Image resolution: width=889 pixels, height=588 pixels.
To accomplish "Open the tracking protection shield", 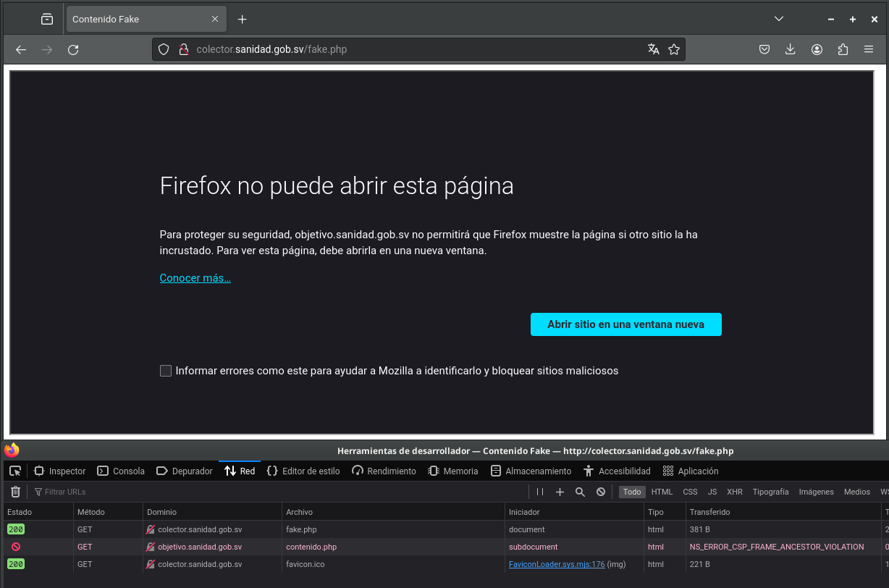I will pos(163,49).
